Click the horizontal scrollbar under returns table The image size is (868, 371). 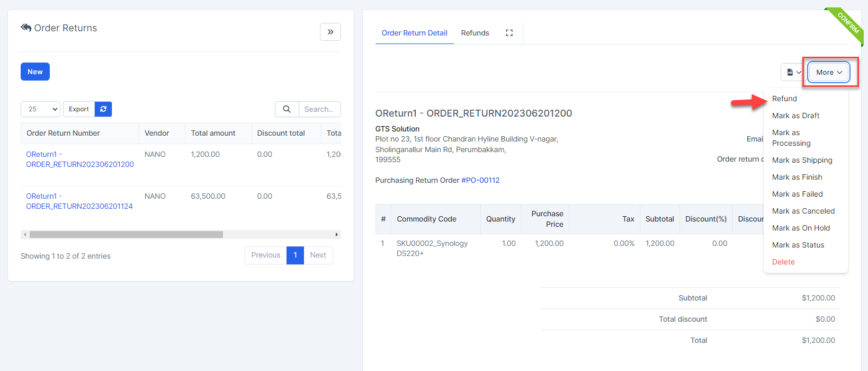(x=126, y=234)
